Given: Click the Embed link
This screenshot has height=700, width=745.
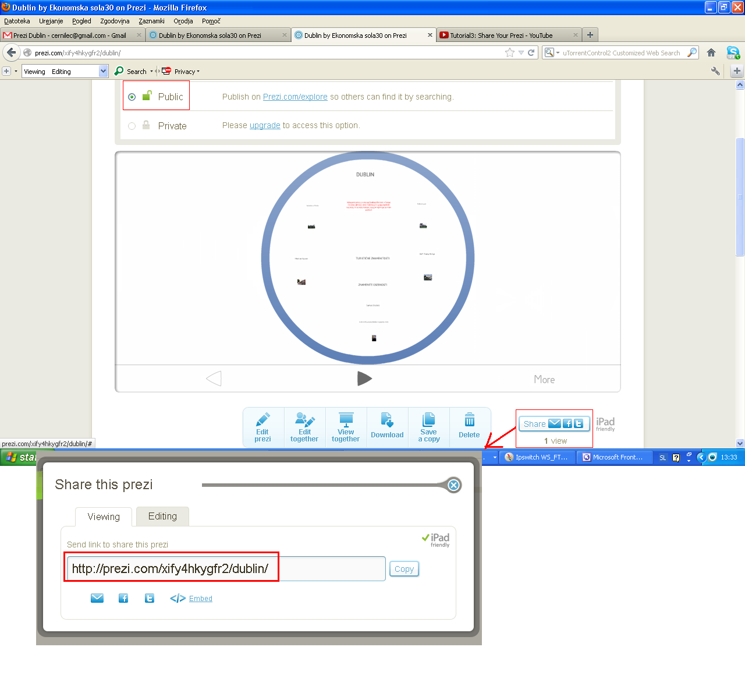Looking at the screenshot, I should [x=201, y=599].
